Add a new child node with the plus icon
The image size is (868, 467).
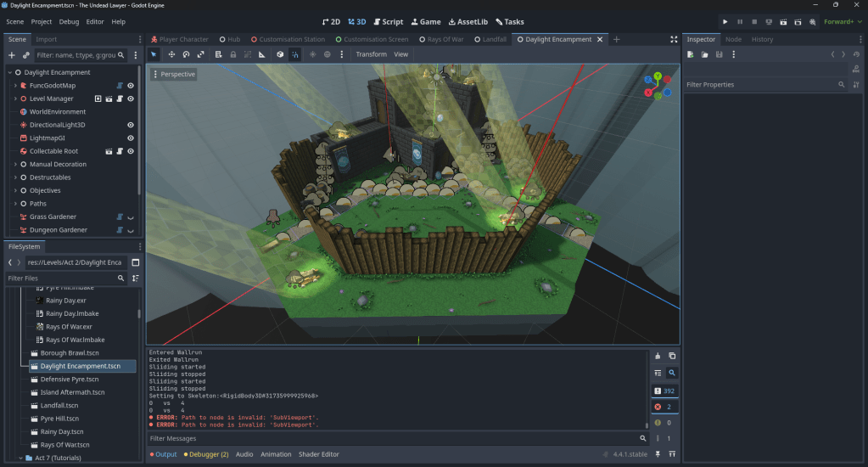(x=12, y=55)
